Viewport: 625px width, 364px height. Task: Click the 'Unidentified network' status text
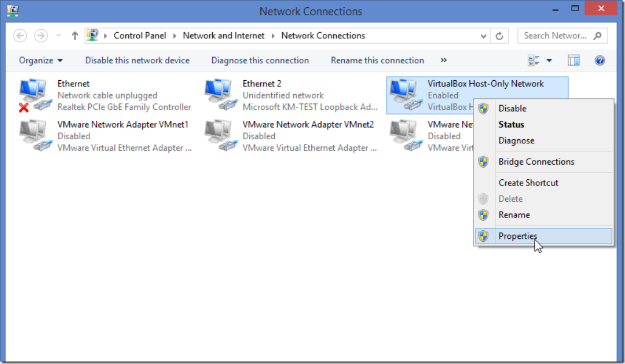click(283, 95)
